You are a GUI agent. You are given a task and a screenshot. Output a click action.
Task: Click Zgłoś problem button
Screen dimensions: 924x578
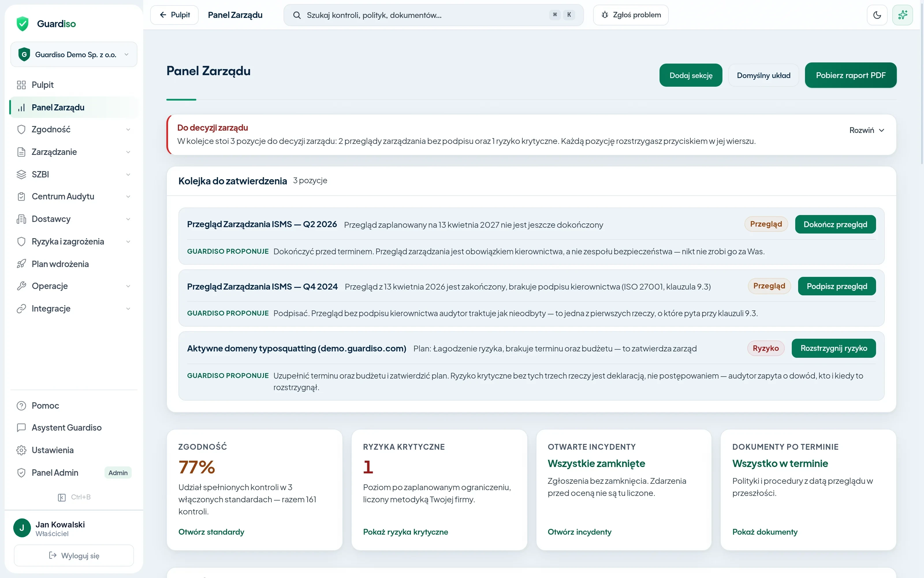pos(631,15)
